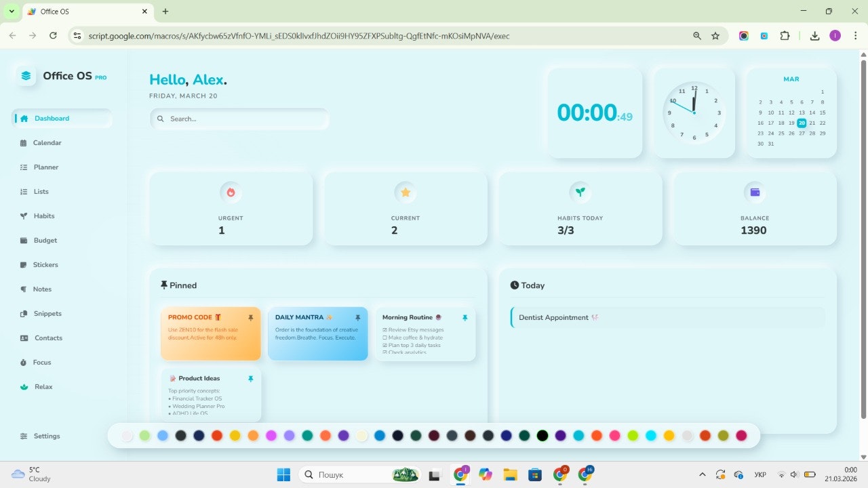Uncheck the Plan top 3 daily tasks item
868x488 pixels.
pyautogui.click(x=384, y=345)
